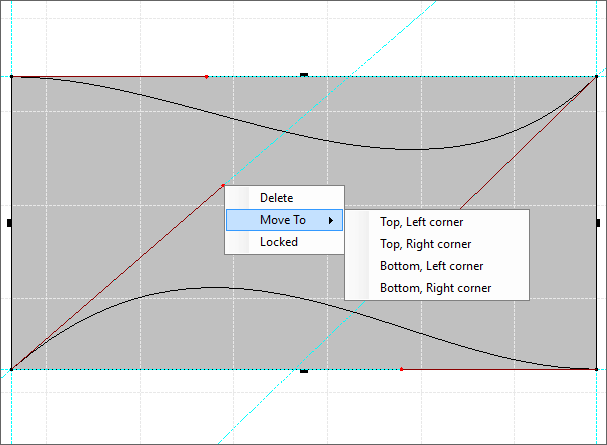Click the left middle resize handle
Image resolution: width=607 pixels, height=445 pixels.
(x=9, y=223)
